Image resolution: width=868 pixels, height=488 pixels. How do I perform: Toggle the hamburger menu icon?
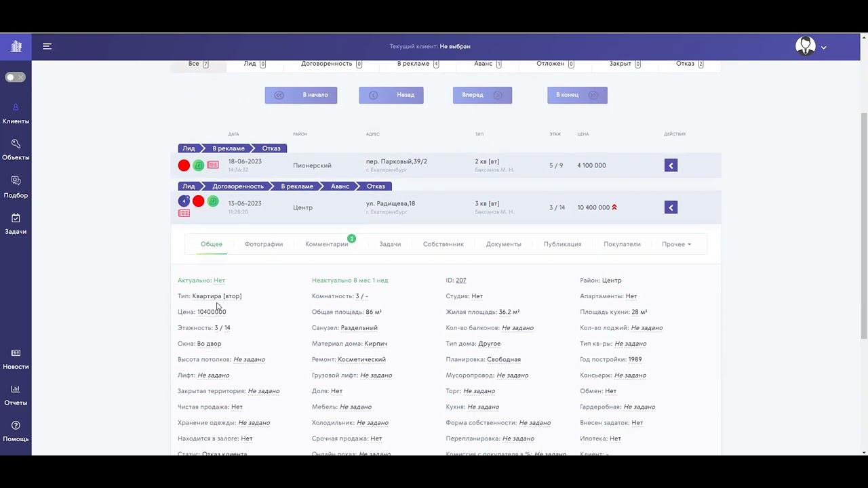[x=47, y=46]
